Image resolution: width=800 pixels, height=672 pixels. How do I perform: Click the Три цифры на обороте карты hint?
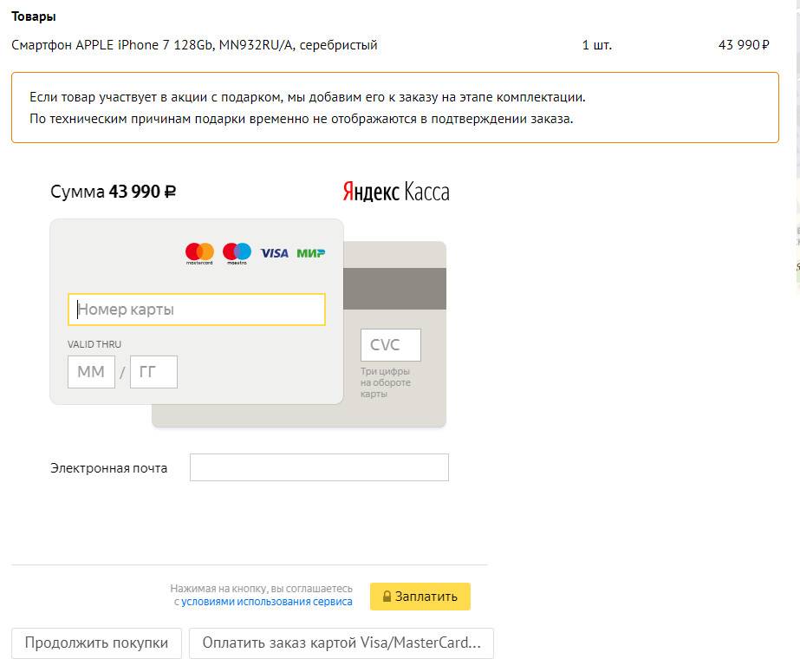(x=386, y=382)
